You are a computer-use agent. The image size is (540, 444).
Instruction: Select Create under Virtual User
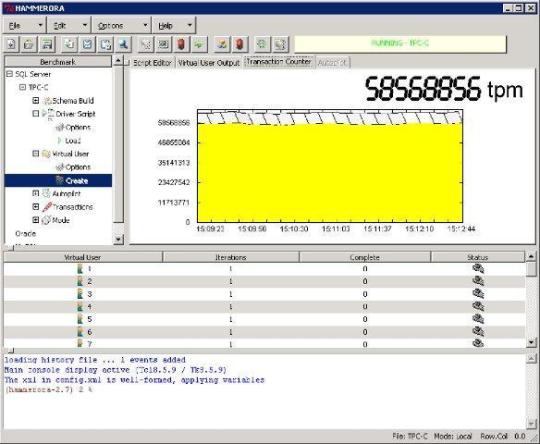click(x=76, y=181)
